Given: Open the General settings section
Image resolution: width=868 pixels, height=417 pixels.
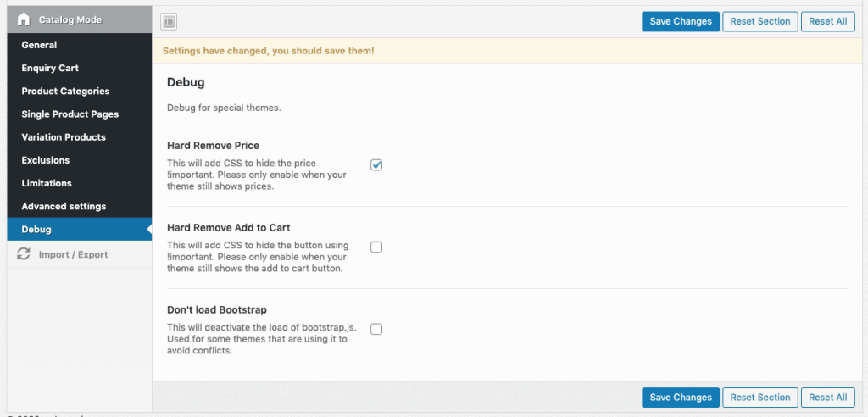Looking at the screenshot, I should click(40, 45).
